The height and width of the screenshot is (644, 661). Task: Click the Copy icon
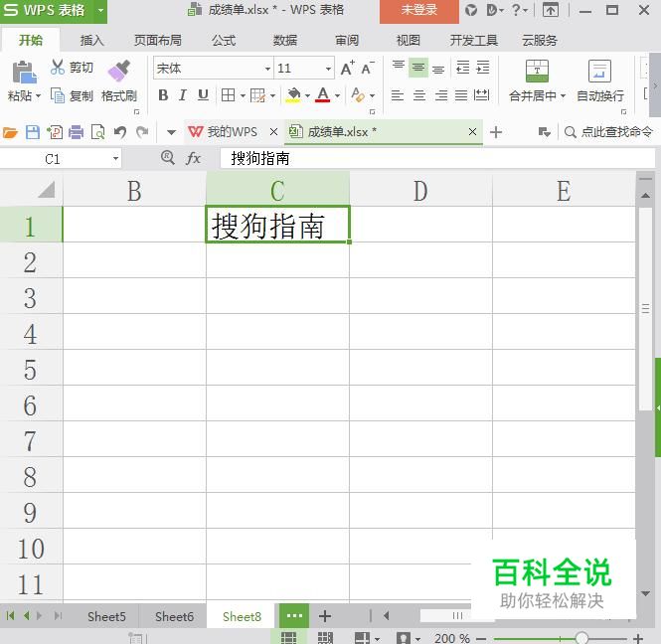click(58, 95)
